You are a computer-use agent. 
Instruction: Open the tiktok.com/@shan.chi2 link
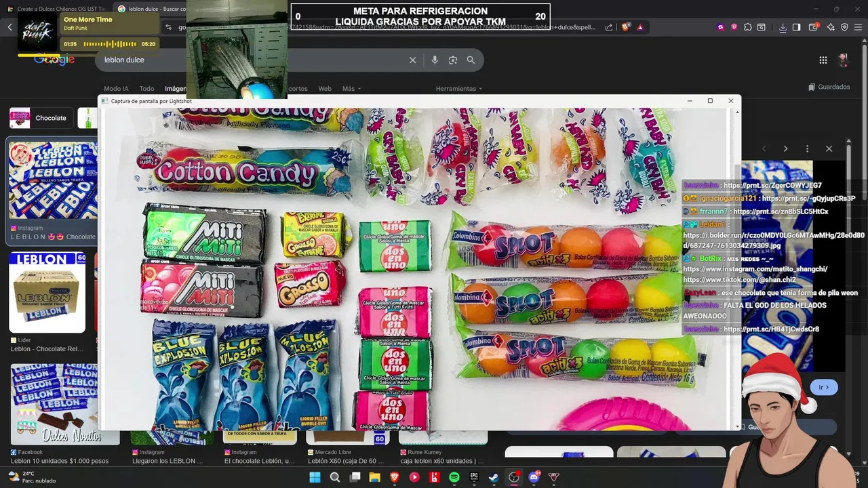[x=739, y=280]
